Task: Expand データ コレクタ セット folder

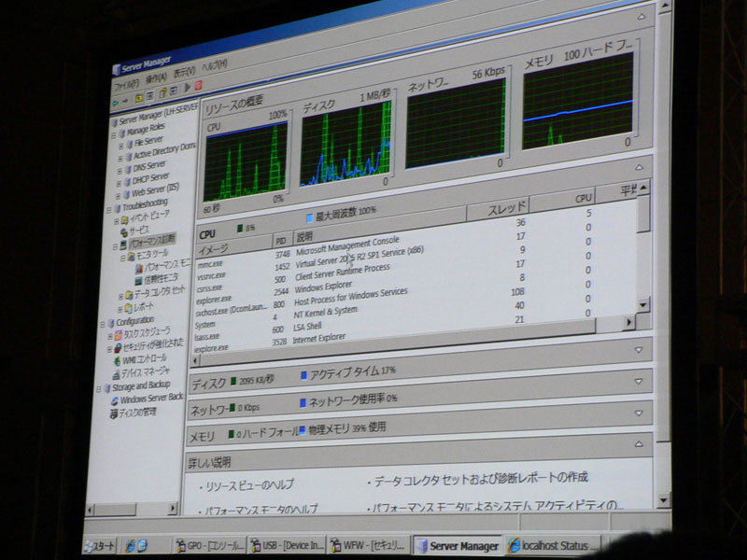Action: tap(120, 296)
